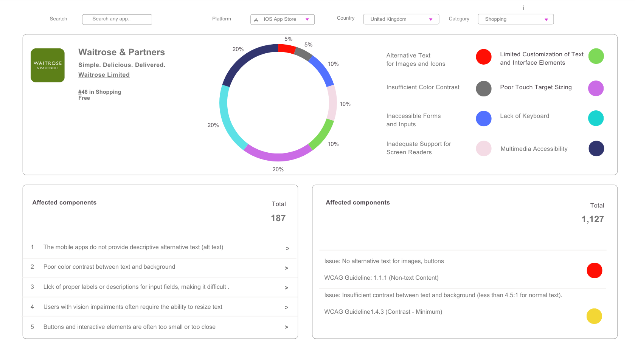Click 'Inadequate Support for Screen Readers' label
The image size is (635, 364).
pos(419,148)
